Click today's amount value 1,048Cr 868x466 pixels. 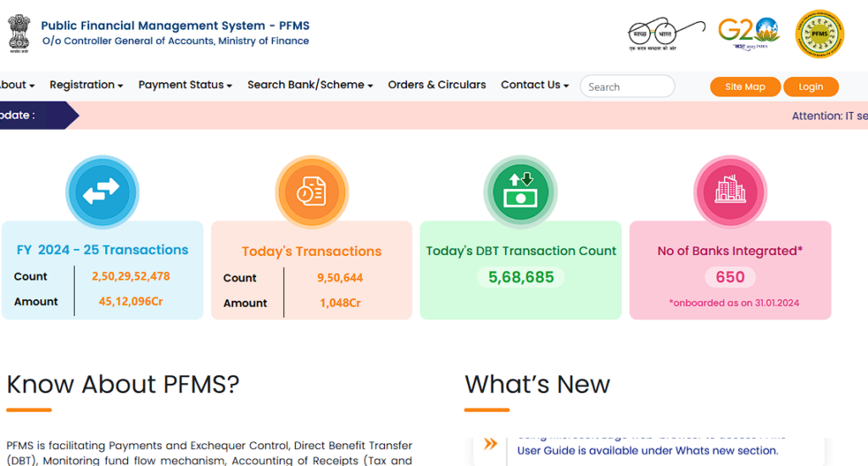click(340, 303)
